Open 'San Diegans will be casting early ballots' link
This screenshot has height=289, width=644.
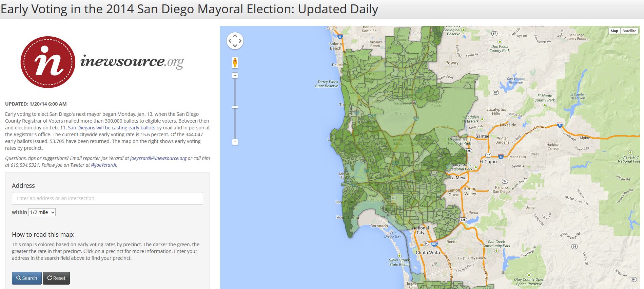point(112,128)
